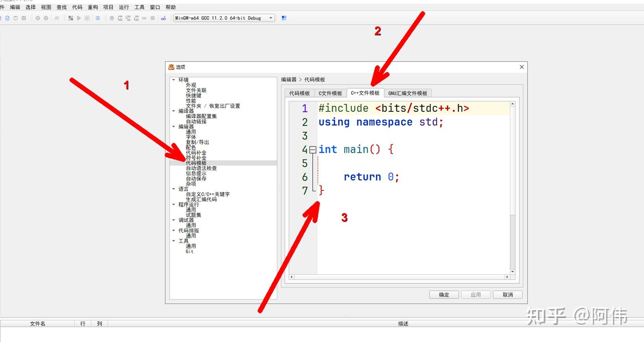
Task: Collapse the 编辑器 tree group
Action: tap(173, 127)
